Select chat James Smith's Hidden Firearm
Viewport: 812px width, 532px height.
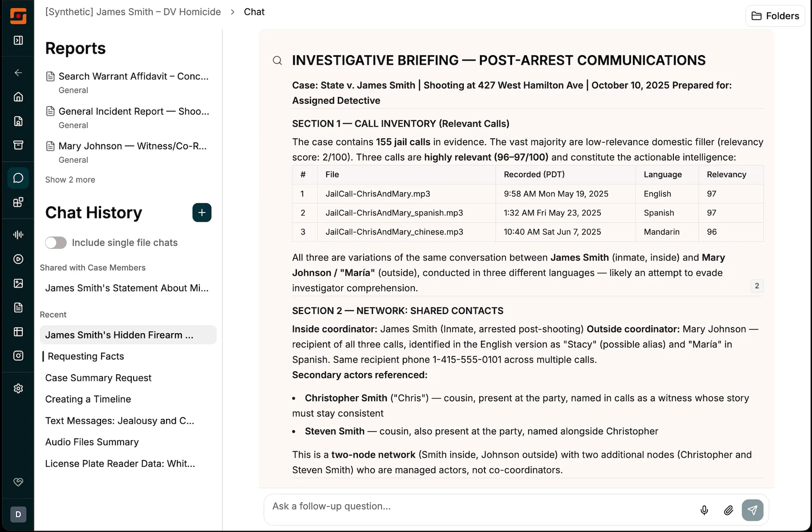(128, 335)
